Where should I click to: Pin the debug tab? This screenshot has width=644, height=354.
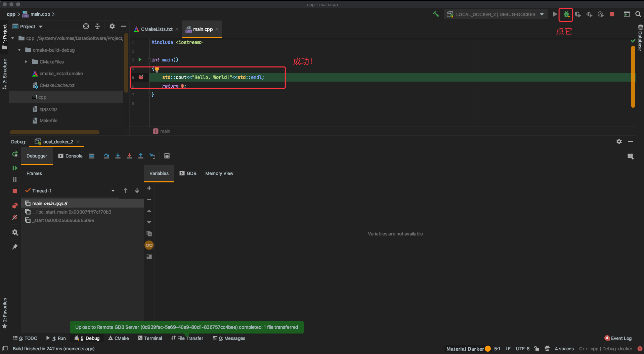tap(15, 247)
